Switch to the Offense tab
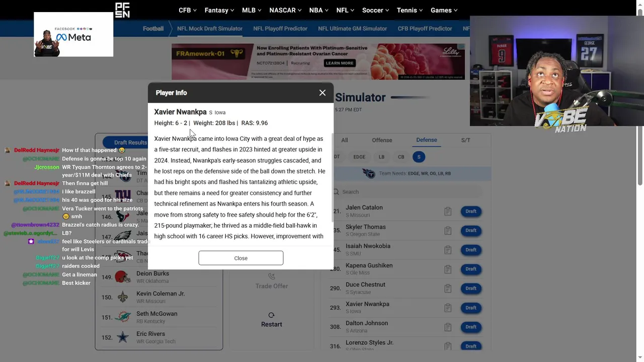 click(x=382, y=140)
